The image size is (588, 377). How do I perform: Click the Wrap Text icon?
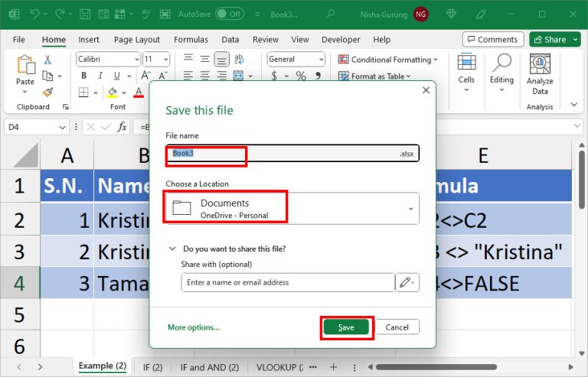pyautogui.click(x=239, y=59)
